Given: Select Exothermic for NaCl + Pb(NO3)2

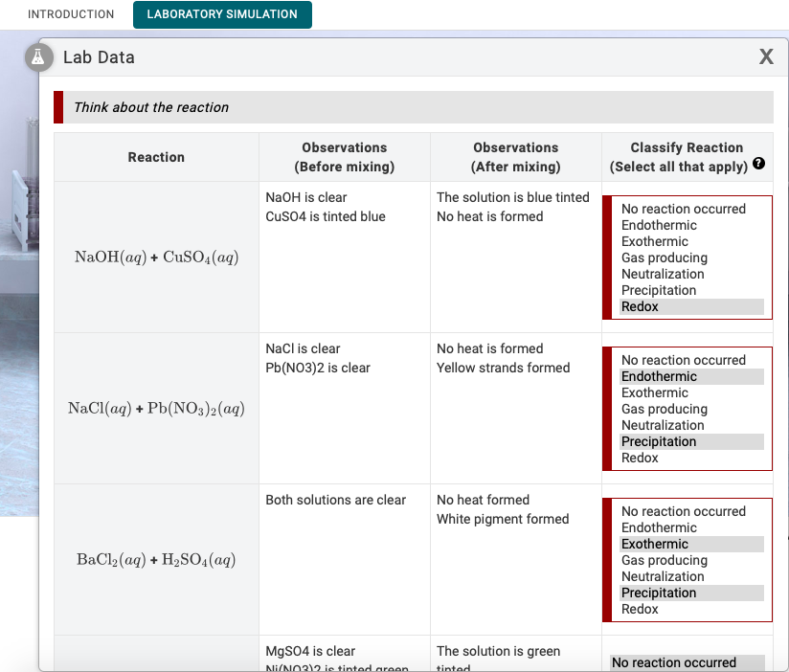Looking at the screenshot, I should coord(691,392).
